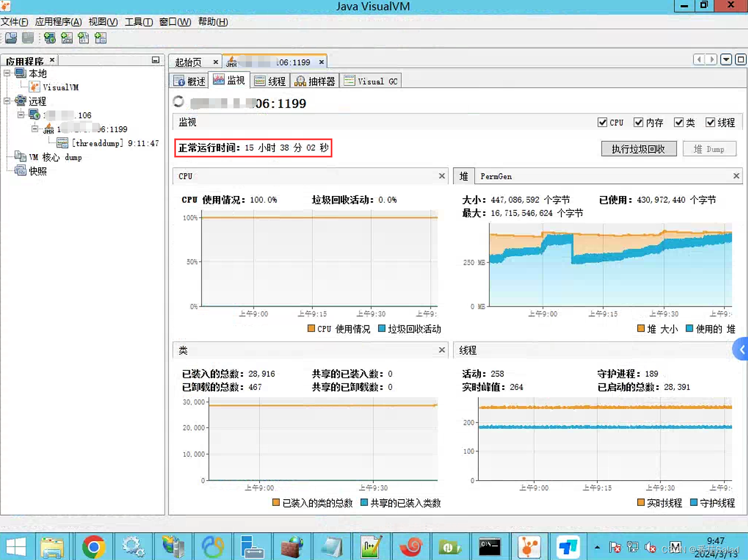Click the Add Remote Host toolbar icon
The width and height of the screenshot is (748, 560).
tap(50, 38)
